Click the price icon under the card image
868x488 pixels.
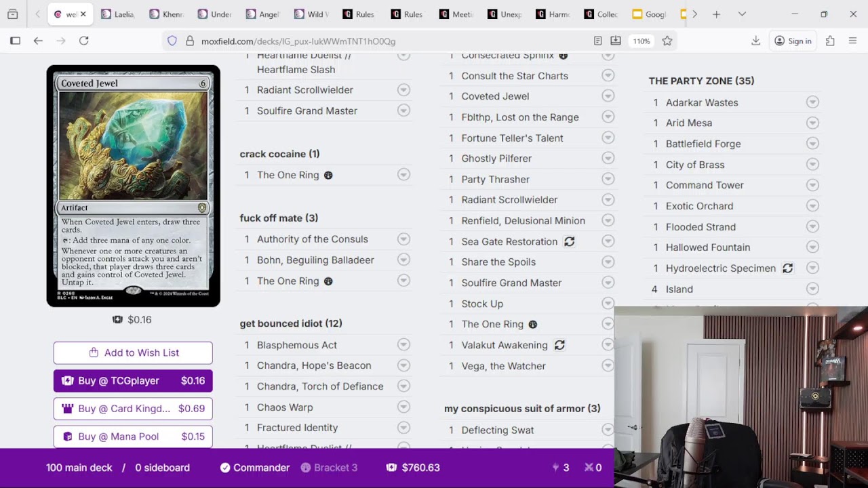click(x=118, y=320)
